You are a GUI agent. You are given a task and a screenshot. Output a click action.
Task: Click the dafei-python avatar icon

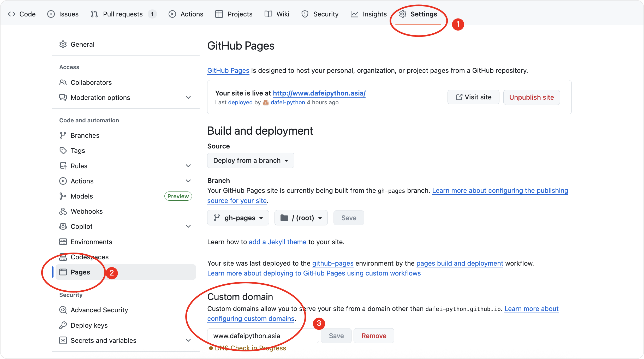266,103
